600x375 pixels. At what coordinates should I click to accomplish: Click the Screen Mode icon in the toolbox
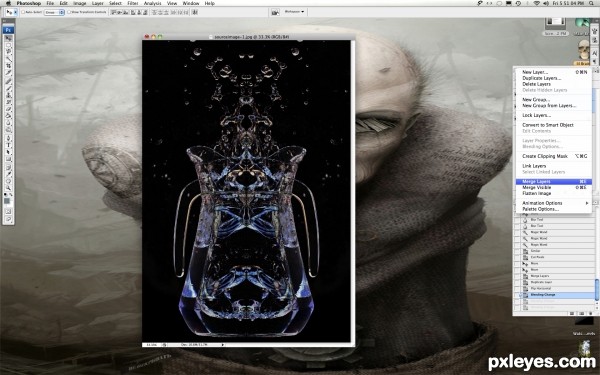coord(8,219)
